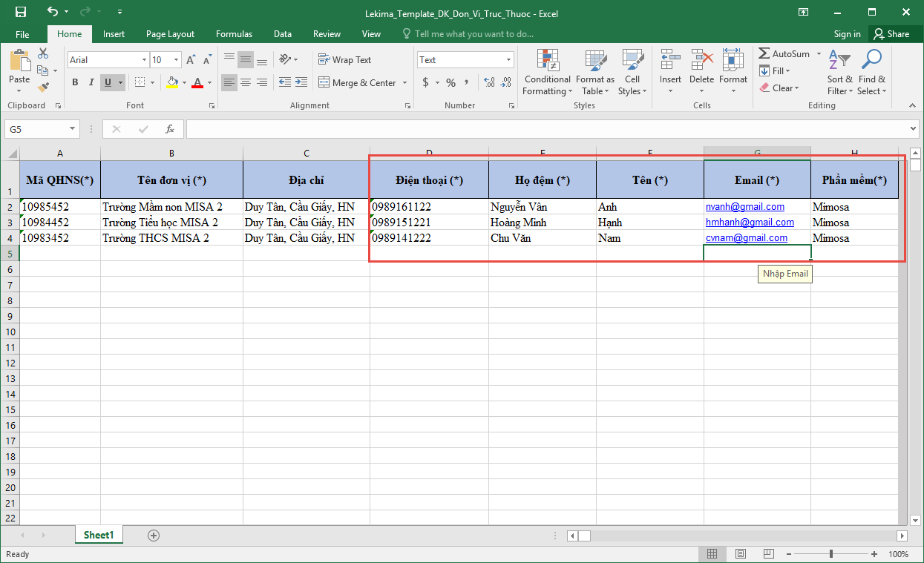Click the nvanh@gmail.com email link
The height and width of the screenshot is (563, 924).
tap(744, 207)
